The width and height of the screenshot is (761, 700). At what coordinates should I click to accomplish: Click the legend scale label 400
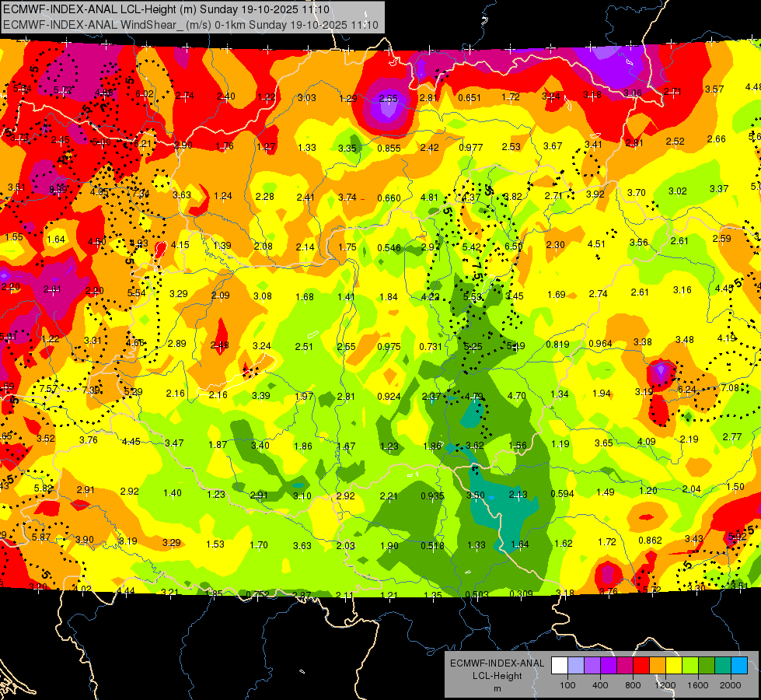pos(600,685)
